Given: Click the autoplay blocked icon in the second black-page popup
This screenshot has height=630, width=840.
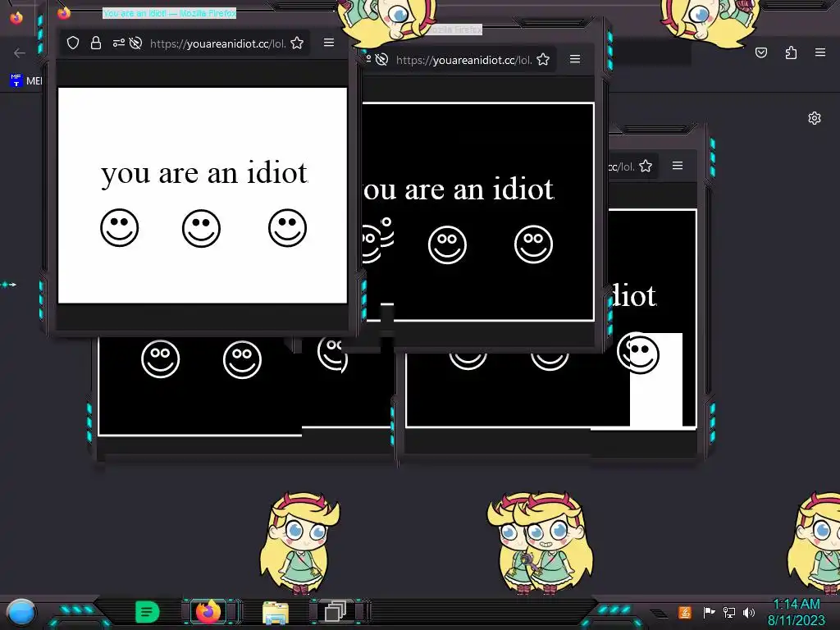Looking at the screenshot, I should click(381, 59).
